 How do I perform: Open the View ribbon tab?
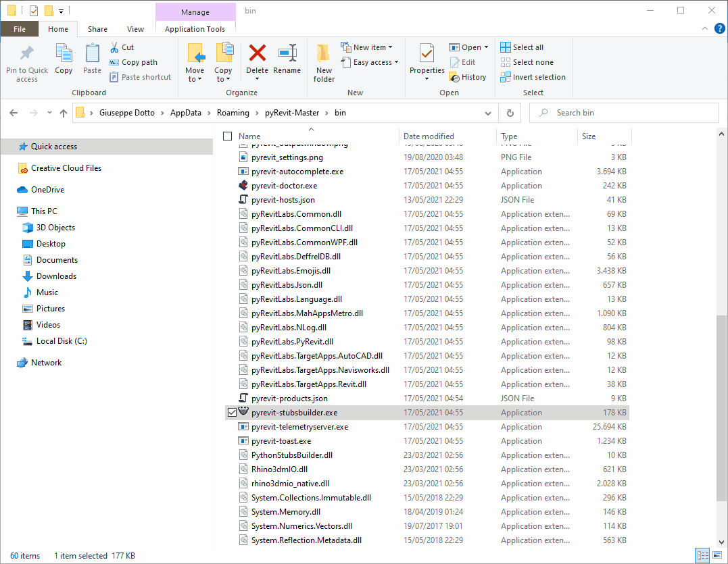135,29
